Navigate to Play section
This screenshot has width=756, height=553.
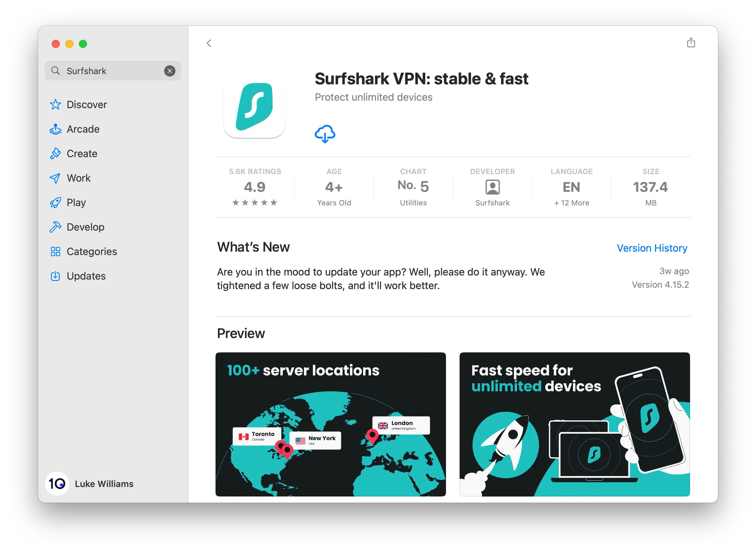[x=76, y=202]
